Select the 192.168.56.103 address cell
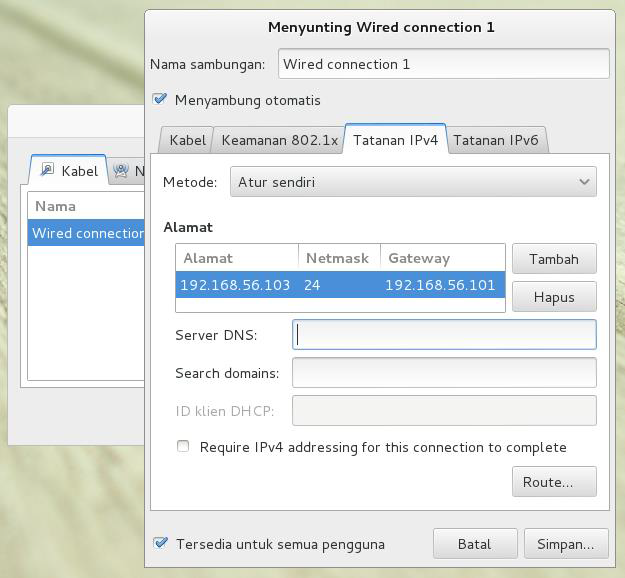625x578 pixels. [235, 285]
